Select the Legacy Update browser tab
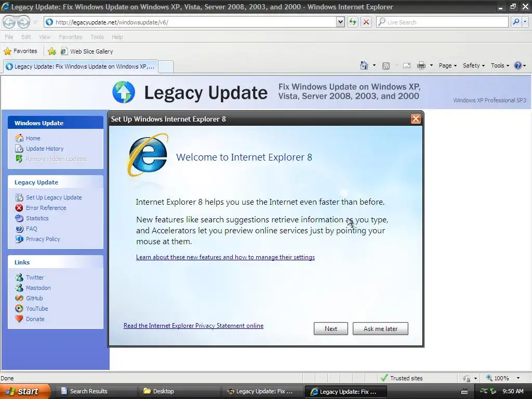This screenshot has width=532, height=399. tap(81, 66)
